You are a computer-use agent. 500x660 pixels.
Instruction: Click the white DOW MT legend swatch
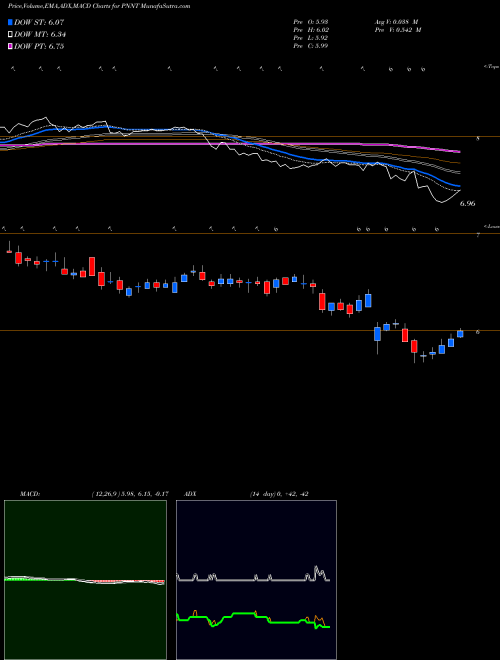tap(11, 35)
